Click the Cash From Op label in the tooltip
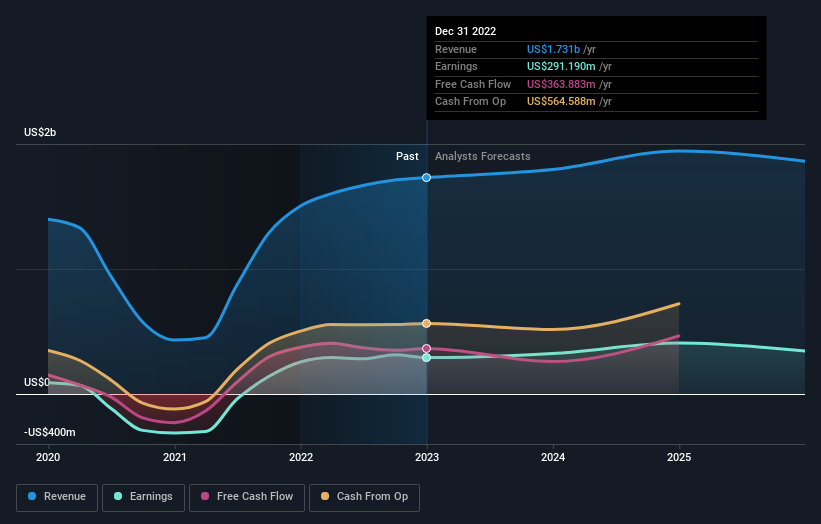 point(471,102)
